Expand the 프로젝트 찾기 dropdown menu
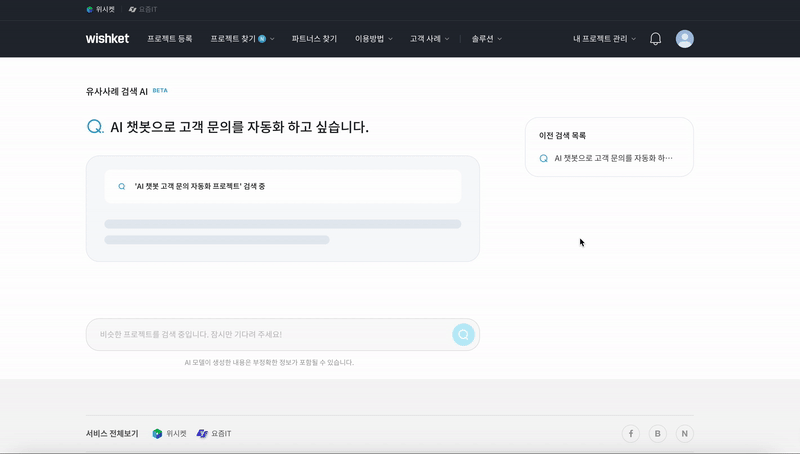Screen dimensions: 800x454 pos(242,39)
